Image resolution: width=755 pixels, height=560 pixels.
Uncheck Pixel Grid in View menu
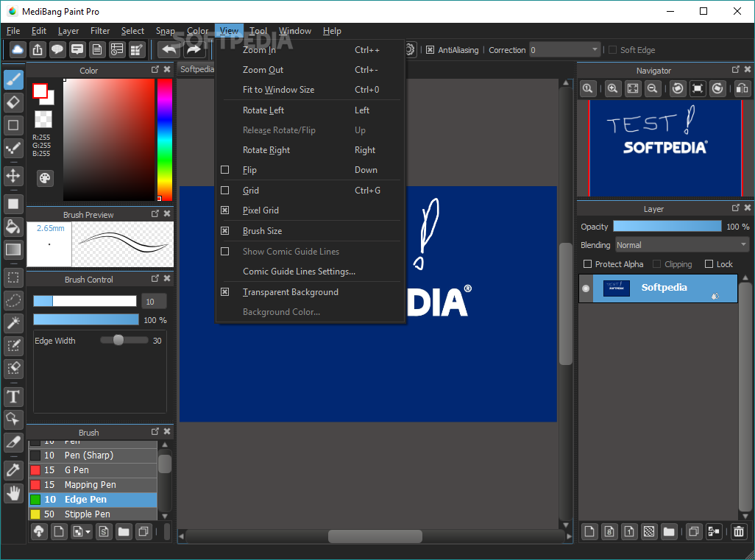[225, 210]
